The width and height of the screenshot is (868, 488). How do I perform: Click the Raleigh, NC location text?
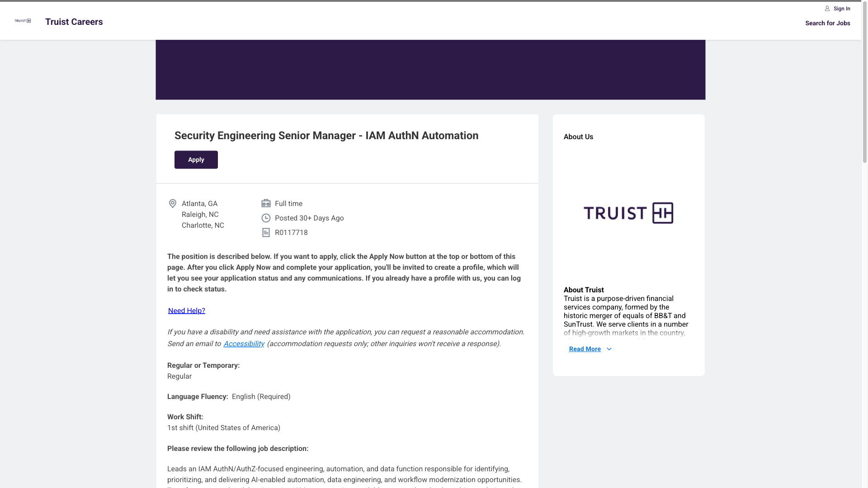coord(200,215)
